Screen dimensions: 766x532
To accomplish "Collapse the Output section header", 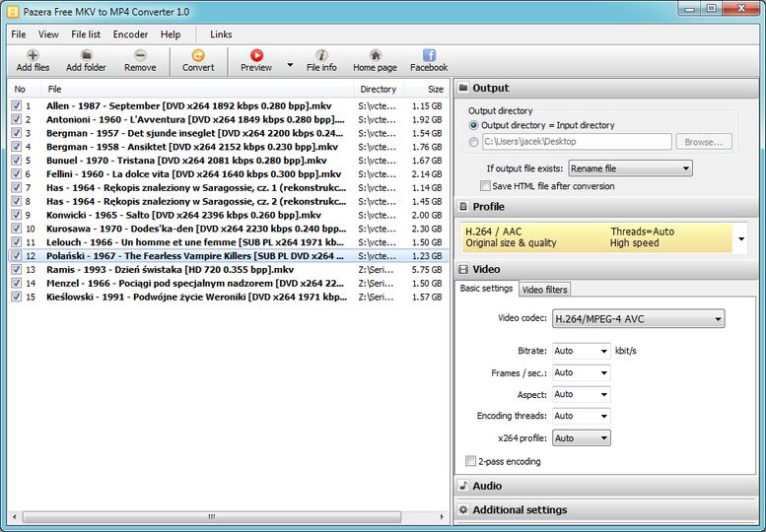I will (x=606, y=88).
